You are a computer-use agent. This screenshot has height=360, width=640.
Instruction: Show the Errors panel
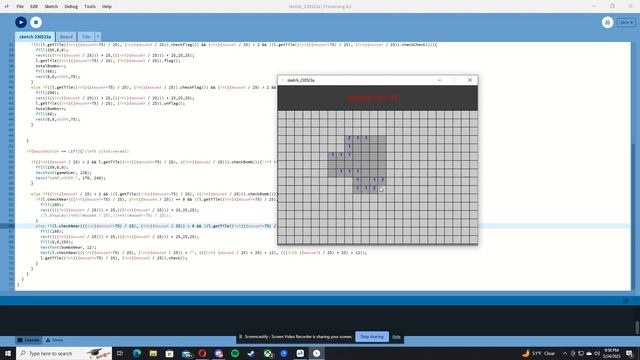pos(54,340)
